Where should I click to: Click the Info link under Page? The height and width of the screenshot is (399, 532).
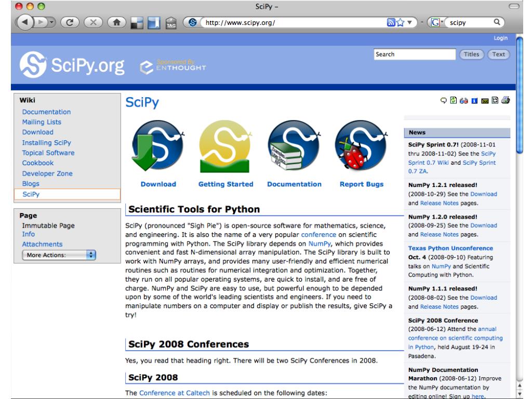point(28,234)
